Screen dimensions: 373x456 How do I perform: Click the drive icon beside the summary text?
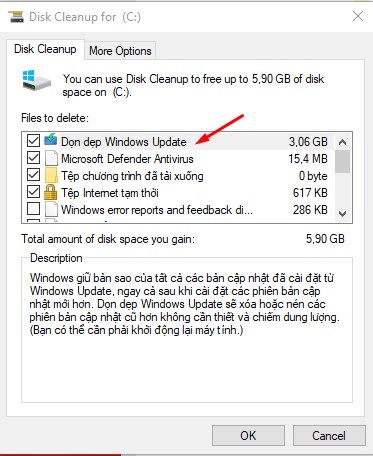36,80
